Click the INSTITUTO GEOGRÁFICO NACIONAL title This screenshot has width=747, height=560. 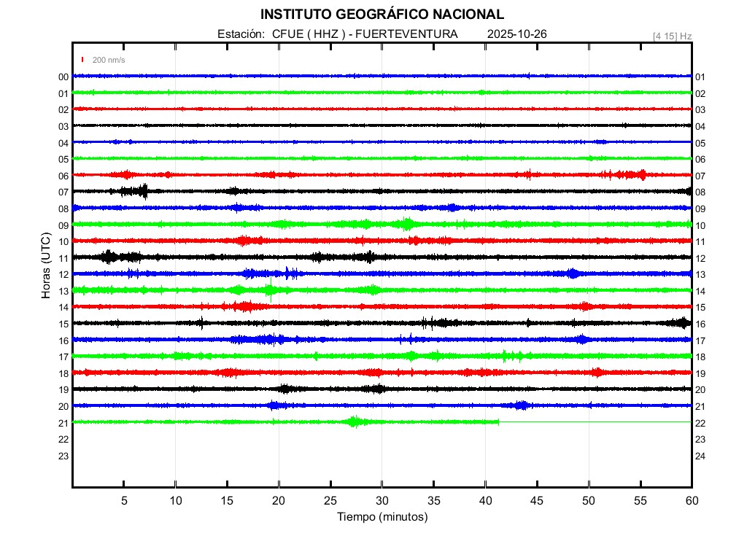[382, 15]
